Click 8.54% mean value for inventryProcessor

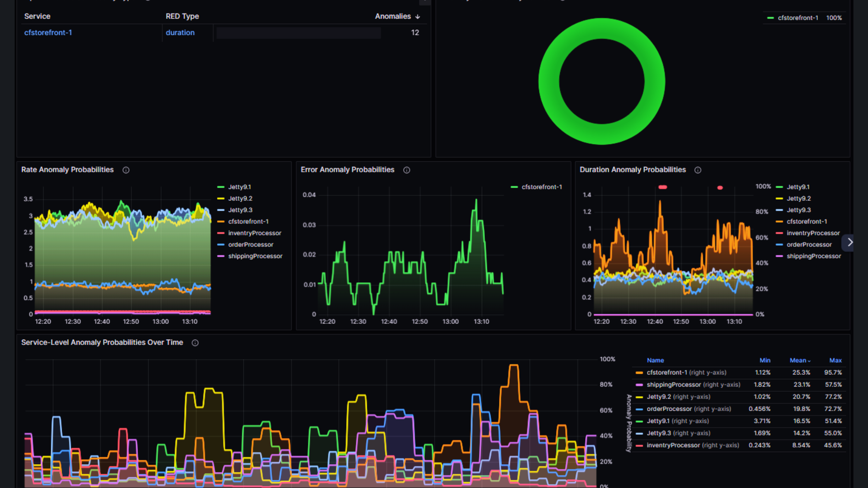801,446
